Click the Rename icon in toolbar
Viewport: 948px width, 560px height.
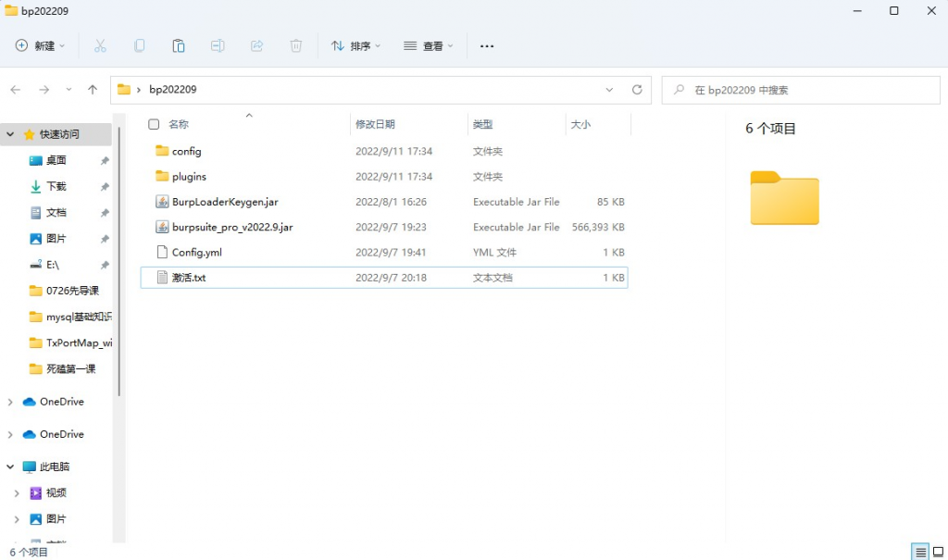click(218, 46)
